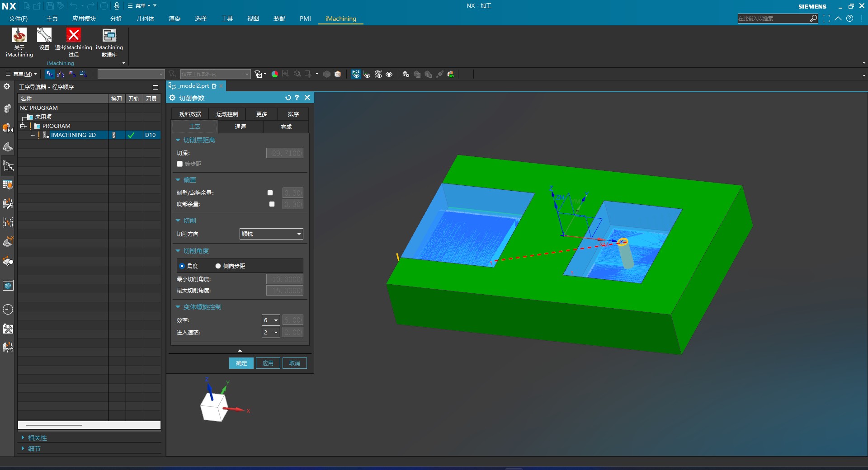Open 仅在工作部件内 selection scope dropdown
868x470 pixels.
coord(215,74)
